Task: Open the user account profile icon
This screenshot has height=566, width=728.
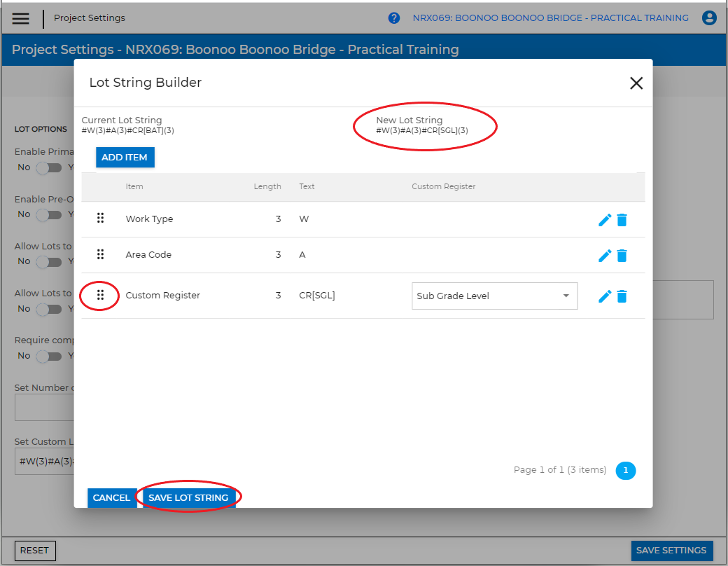Action: tap(709, 18)
